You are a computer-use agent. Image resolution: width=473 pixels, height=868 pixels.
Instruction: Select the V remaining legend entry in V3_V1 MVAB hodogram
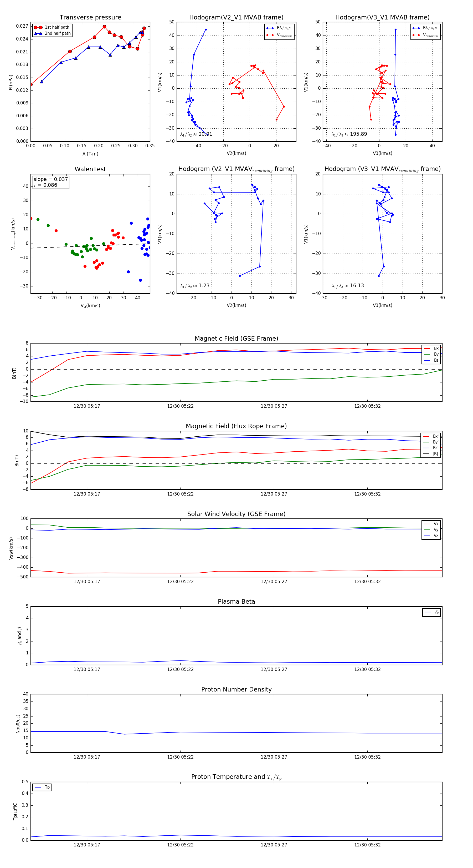click(425, 35)
